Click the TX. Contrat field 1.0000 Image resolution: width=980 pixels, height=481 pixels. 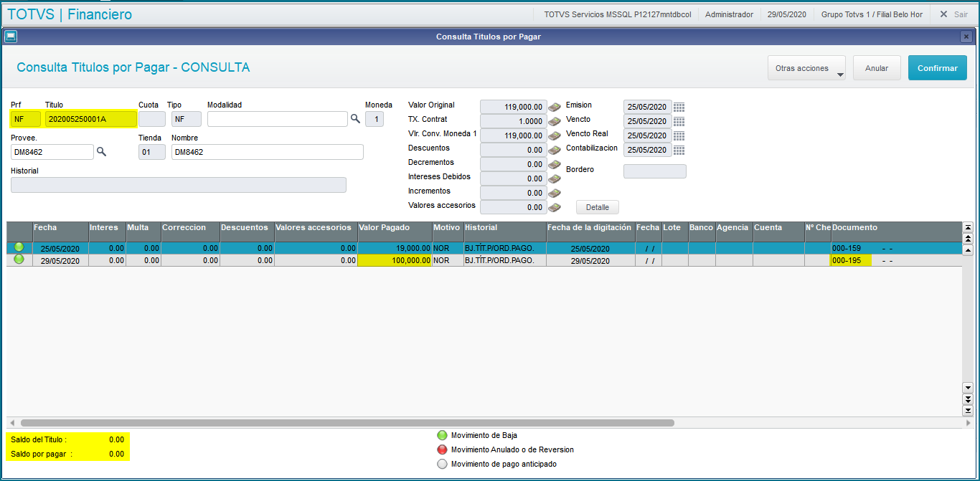[514, 121]
